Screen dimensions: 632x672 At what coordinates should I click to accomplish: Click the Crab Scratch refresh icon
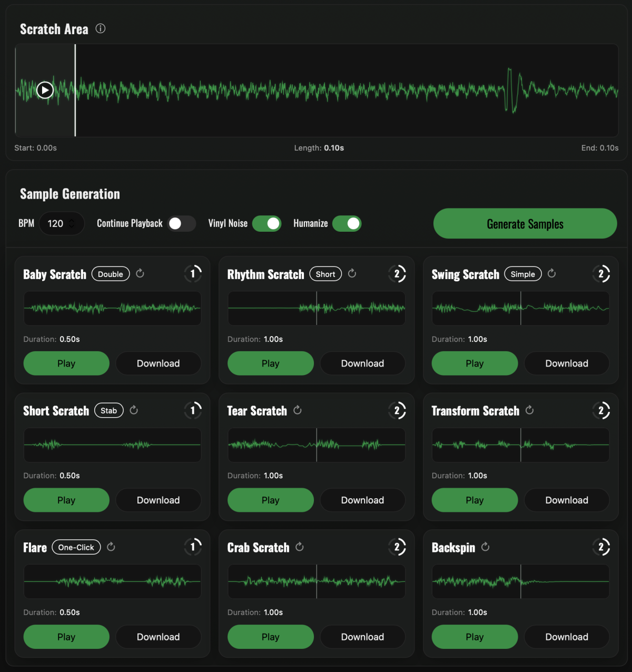[300, 547]
